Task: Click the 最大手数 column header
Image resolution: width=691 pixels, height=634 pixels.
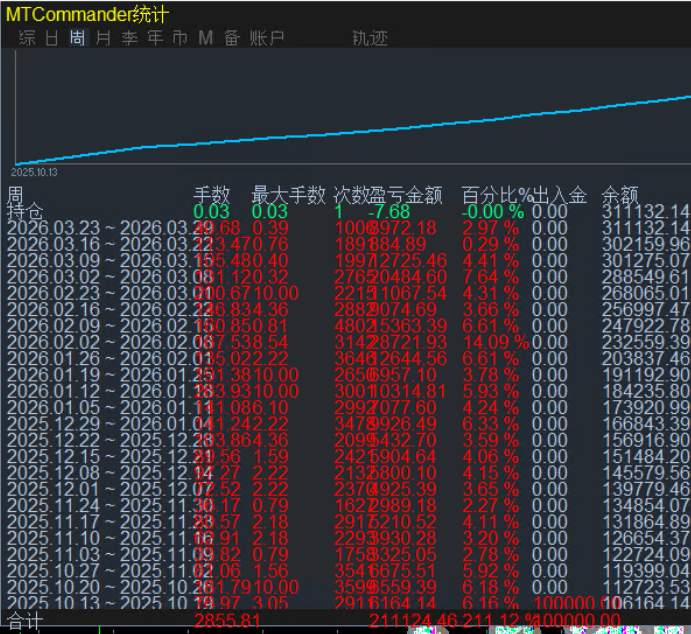Action: tap(288, 195)
